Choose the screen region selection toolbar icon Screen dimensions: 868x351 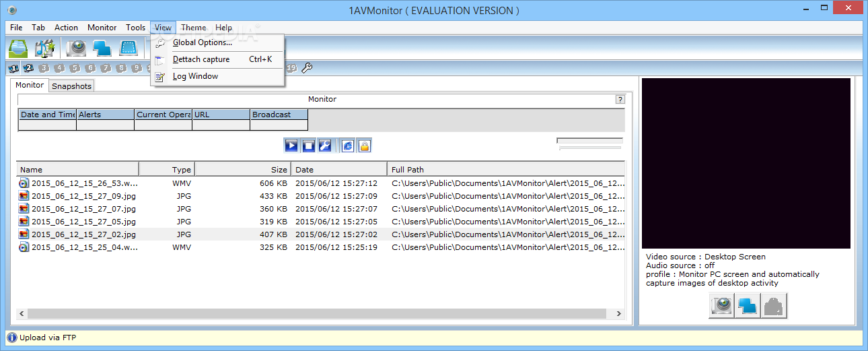pyautogui.click(x=129, y=49)
